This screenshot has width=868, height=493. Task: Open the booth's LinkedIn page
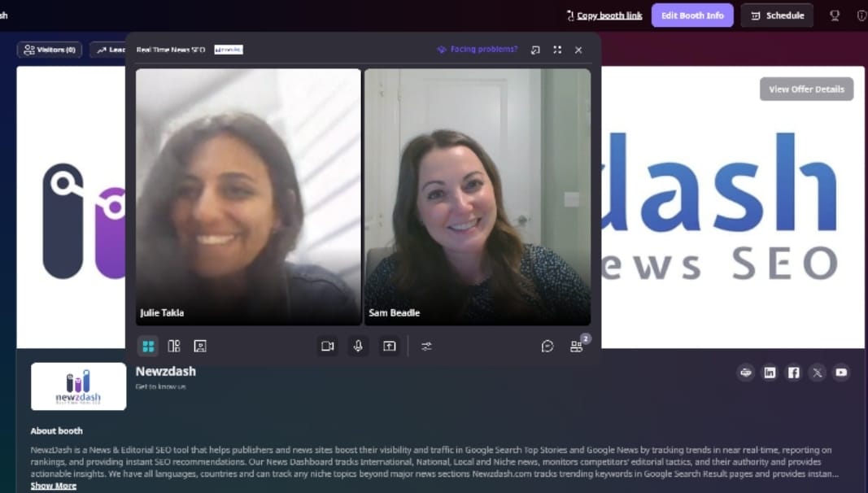[x=770, y=373]
